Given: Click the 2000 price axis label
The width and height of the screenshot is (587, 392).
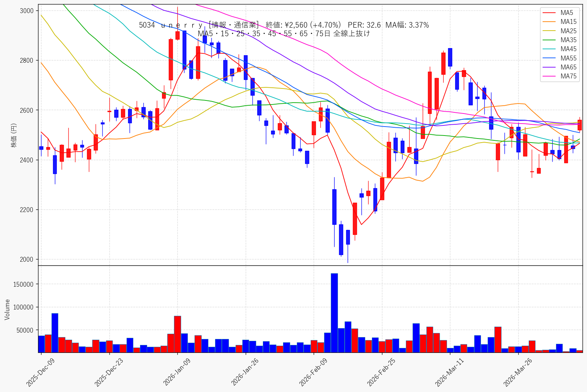Looking at the screenshot, I should 27,259.
